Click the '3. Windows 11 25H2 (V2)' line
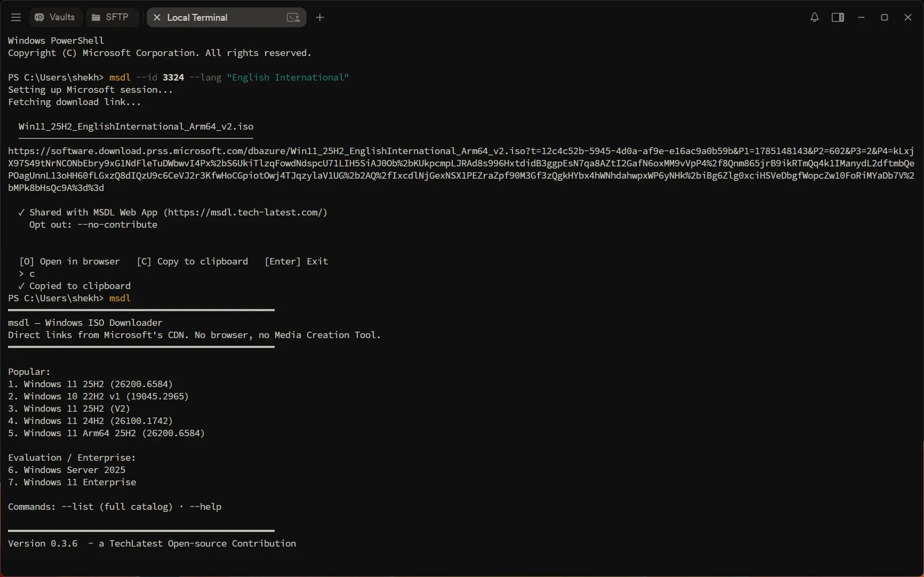Viewport: 924px width, 577px height. pos(69,408)
